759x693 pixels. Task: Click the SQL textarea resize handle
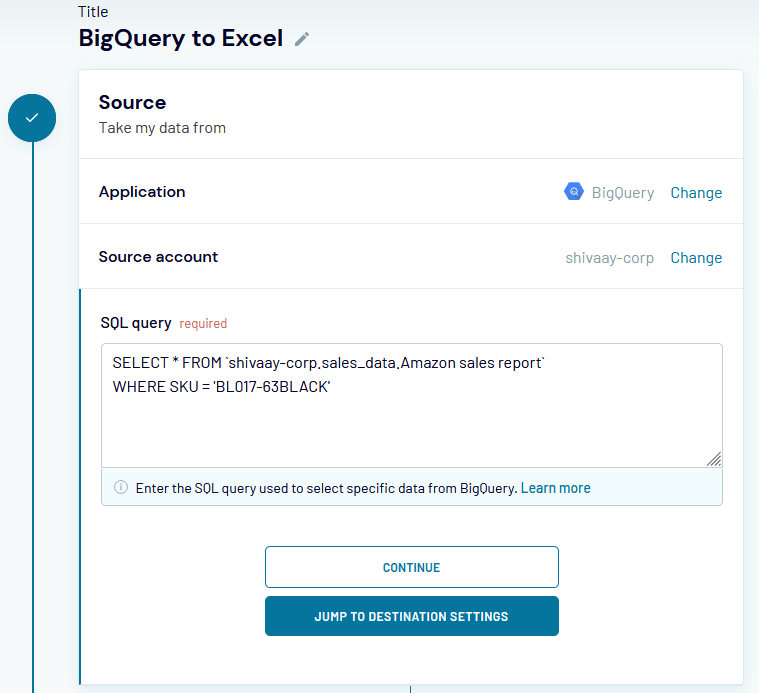pyautogui.click(x=714, y=459)
